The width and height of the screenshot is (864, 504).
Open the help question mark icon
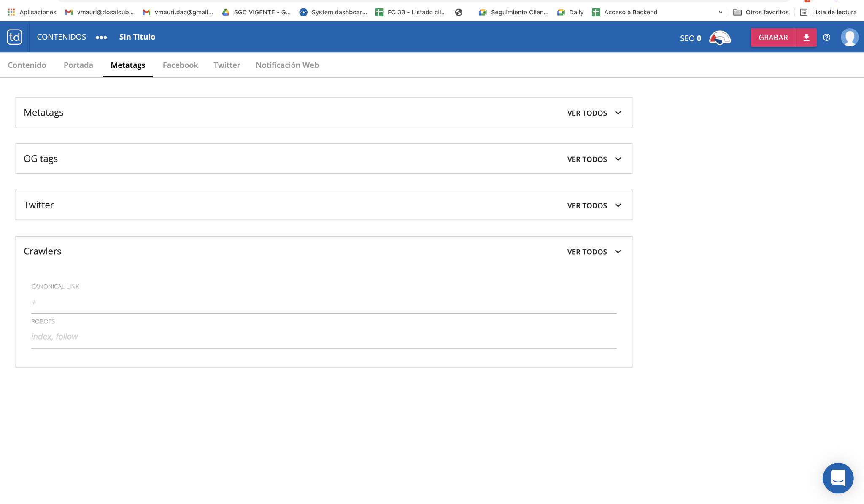point(826,38)
